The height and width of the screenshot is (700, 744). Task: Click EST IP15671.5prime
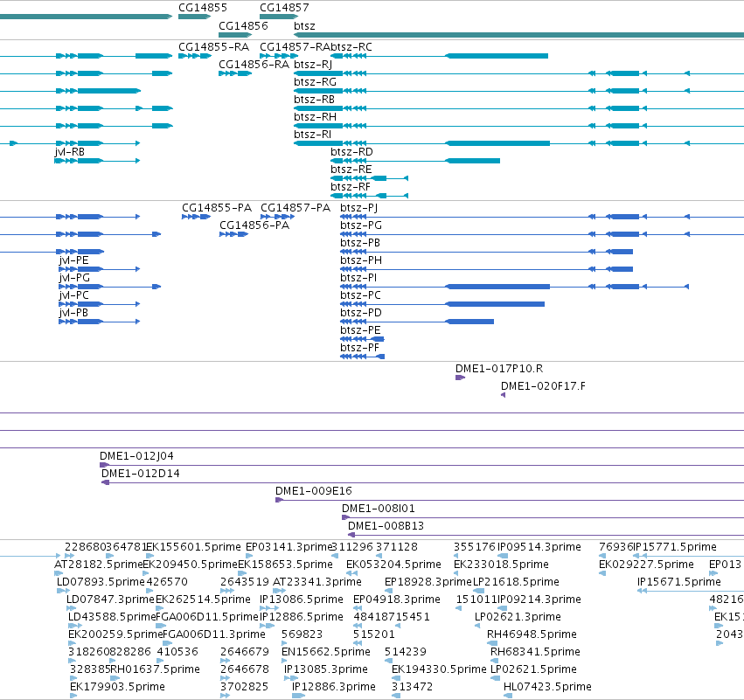pyautogui.click(x=679, y=582)
